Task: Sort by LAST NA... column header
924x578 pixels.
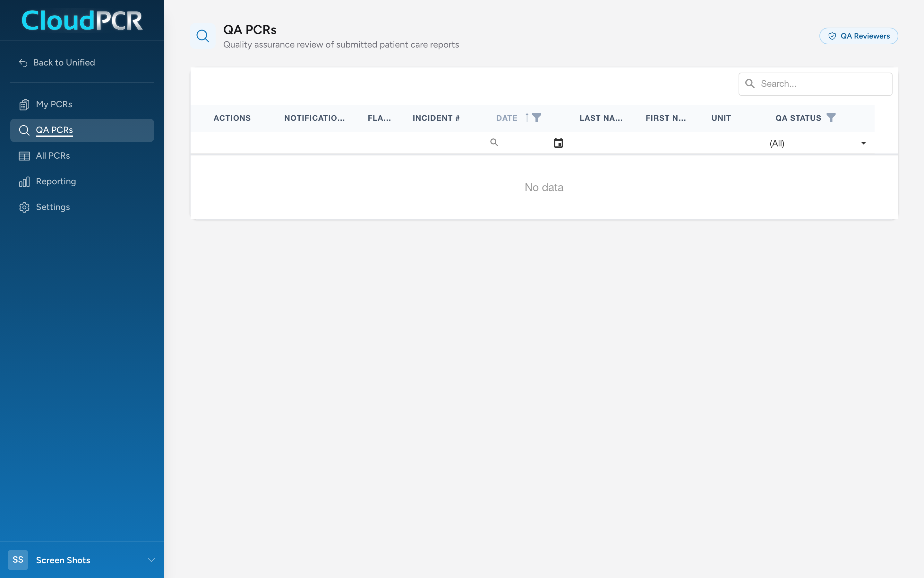Action: pyautogui.click(x=601, y=118)
